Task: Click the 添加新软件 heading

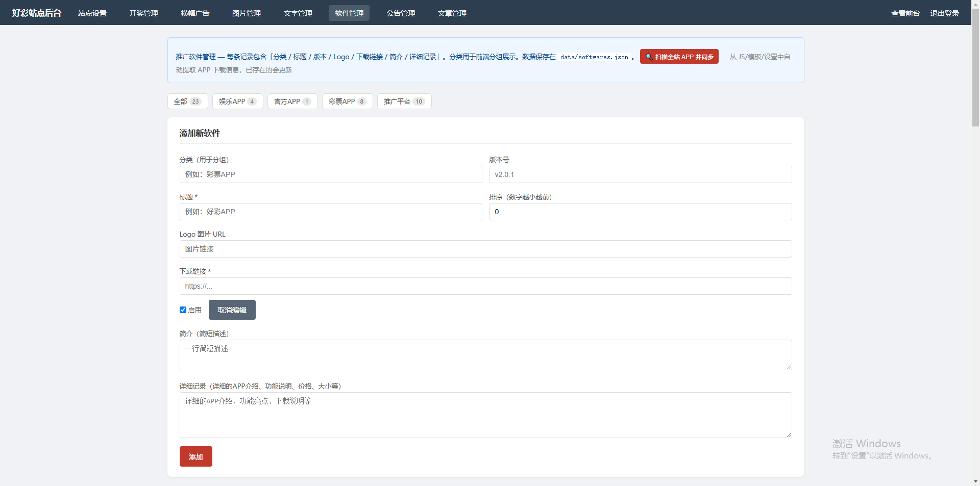Action: pyautogui.click(x=200, y=133)
